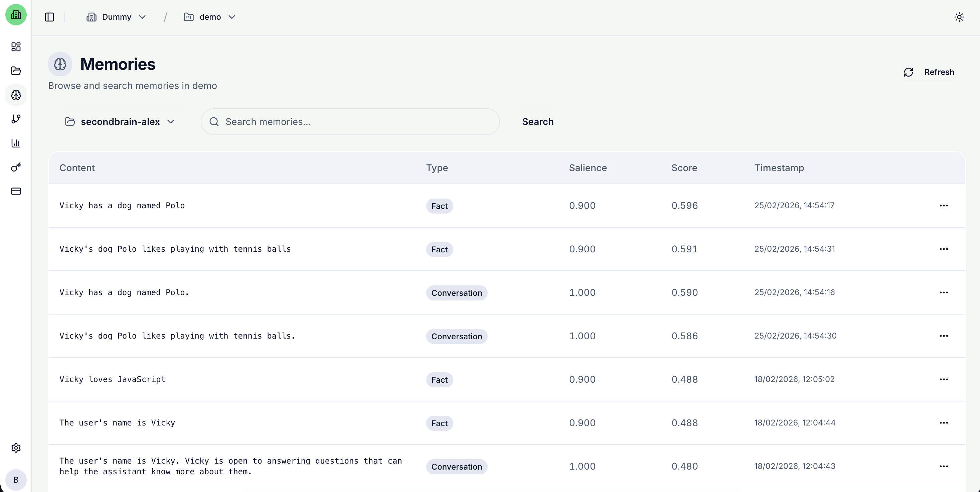Open settings via the gear icon
The image size is (980, 492).
[x=16, y=448]
